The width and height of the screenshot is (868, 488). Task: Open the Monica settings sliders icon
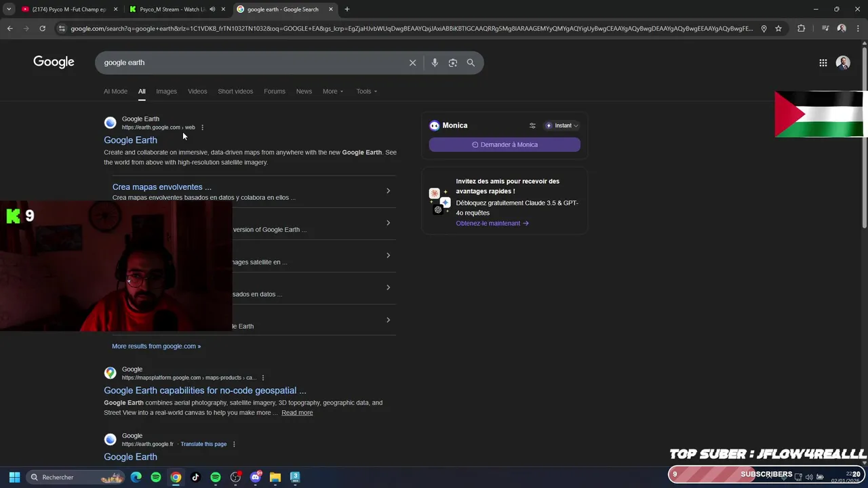[x=532, y=125]
